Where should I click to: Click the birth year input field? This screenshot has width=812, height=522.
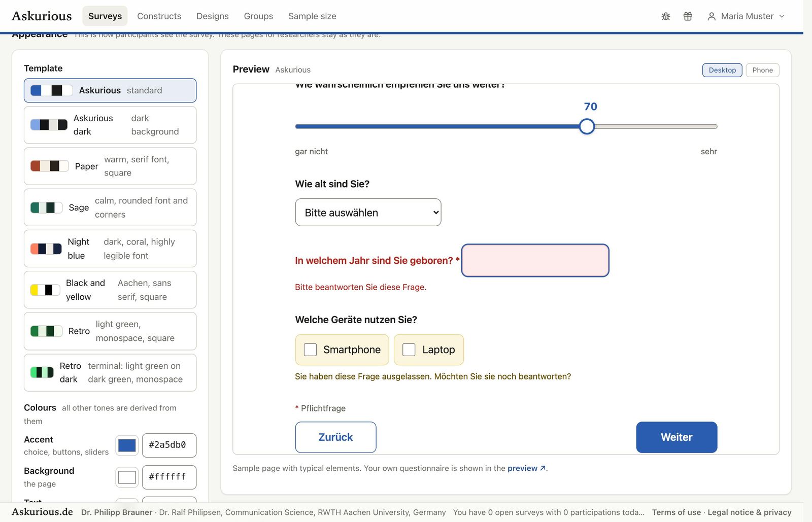[x=535, y=260]
